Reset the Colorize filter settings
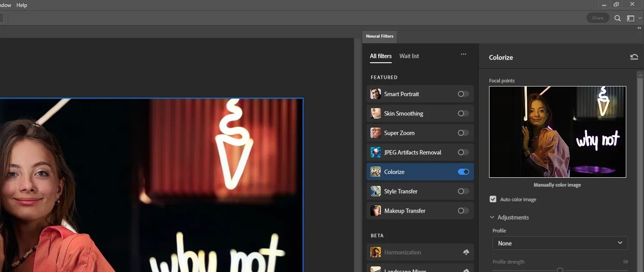The width and height of the screenshot is (644, 272). tap(634, 57)
